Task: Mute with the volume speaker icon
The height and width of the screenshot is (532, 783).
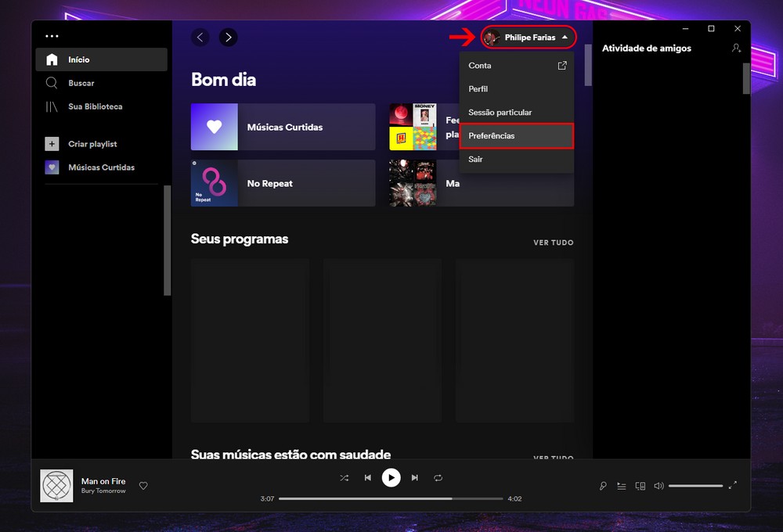Action: 659,486
